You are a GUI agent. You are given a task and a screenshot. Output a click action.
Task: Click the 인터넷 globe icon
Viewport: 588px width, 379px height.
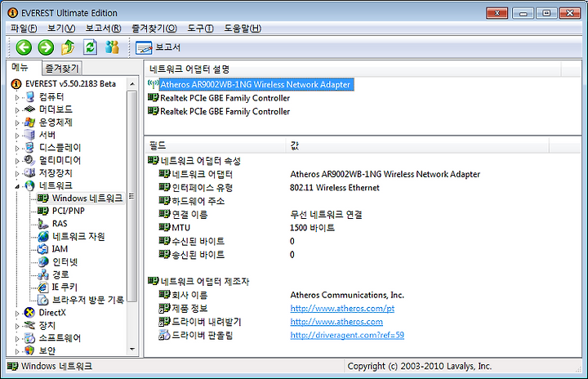click(x=43, y=261)
